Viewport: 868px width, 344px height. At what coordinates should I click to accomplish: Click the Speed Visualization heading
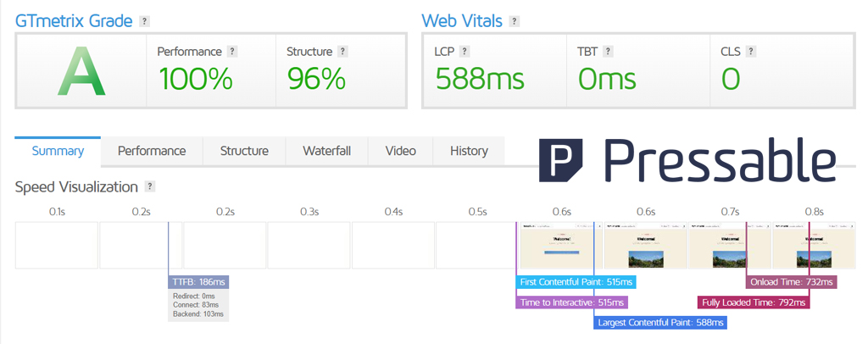(x=76, y=187)
